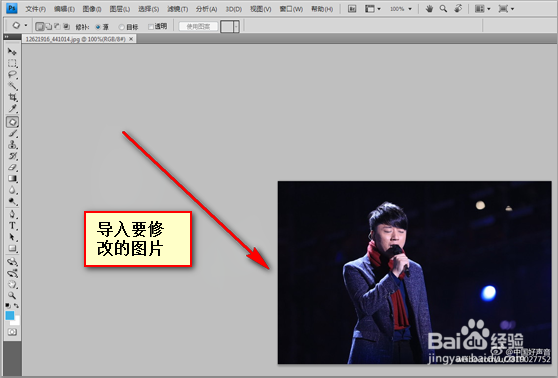The height and width of the screenshot is (378, 558).
Task: Choose Add to Selection mode
Action: click(x=48, y=26)
